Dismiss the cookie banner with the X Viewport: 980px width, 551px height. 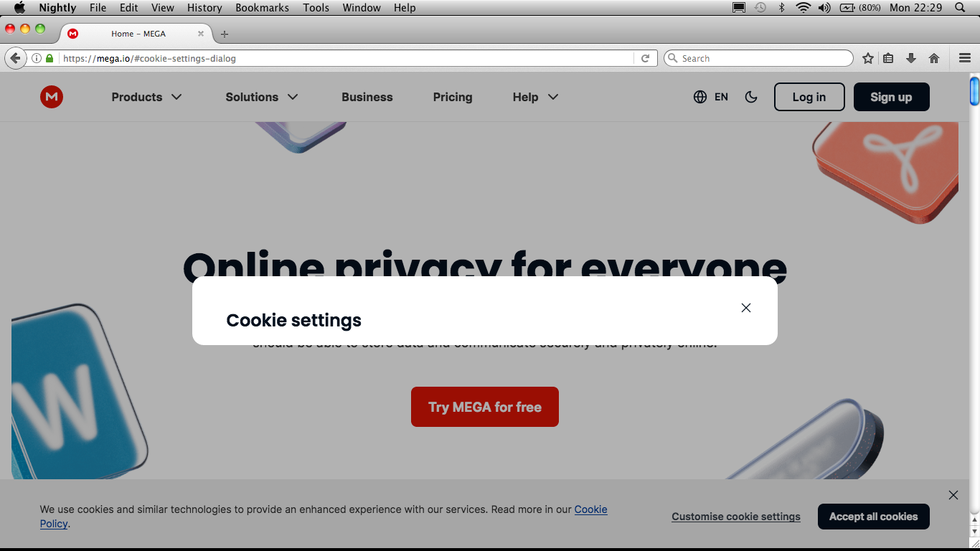pos(953,495)
